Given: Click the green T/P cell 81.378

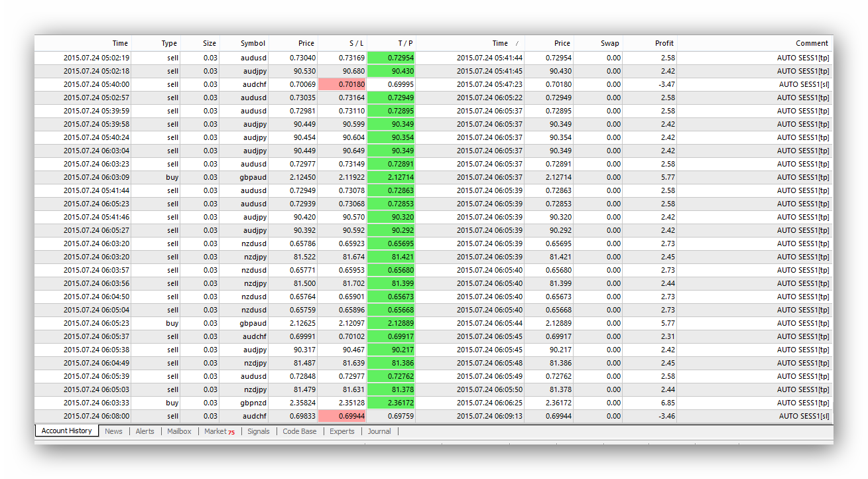Looking at the screenshot, I should pos(391,389).
